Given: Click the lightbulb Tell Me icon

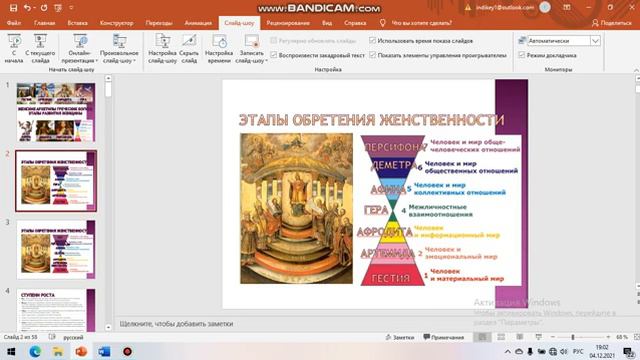Looking at the screenshot, I should (382, 23).
